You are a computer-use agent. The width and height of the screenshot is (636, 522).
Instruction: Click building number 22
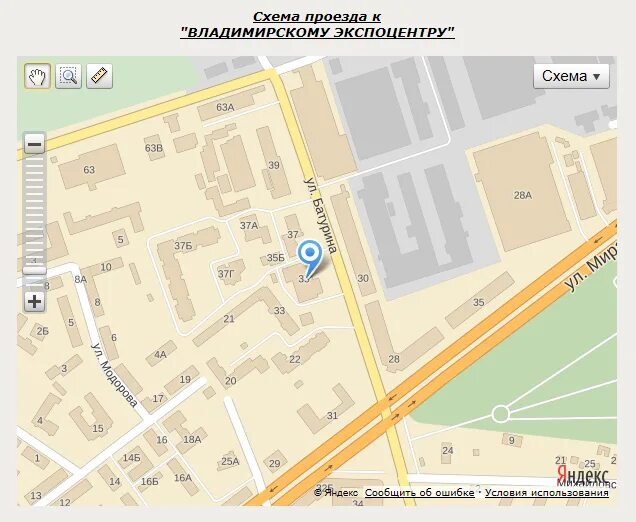295,359
